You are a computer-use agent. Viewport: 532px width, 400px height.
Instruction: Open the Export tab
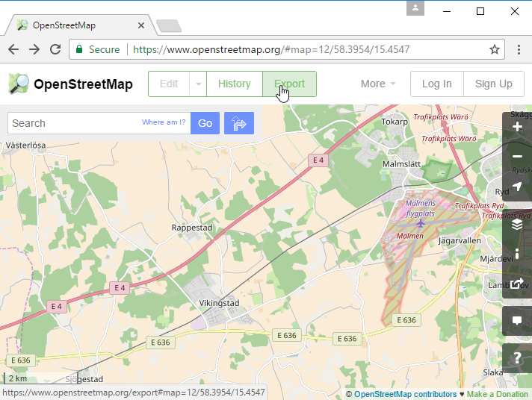tap(289, 84)
